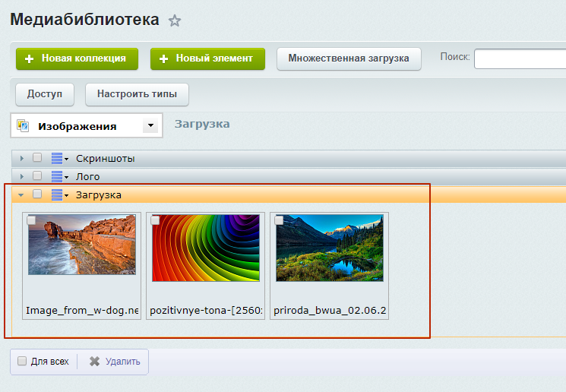Click the favorites star next to Медиабиблиотека
566x392 pixels.
coord(175,21)
